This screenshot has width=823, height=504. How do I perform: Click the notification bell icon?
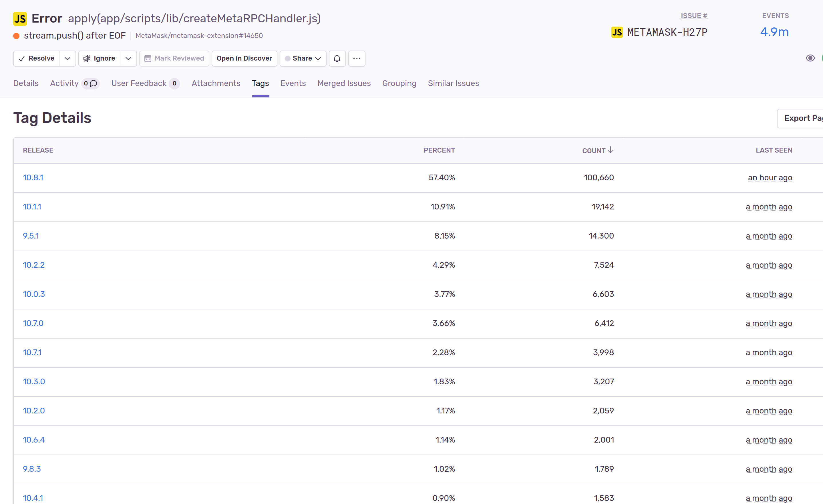coord(337,58)
